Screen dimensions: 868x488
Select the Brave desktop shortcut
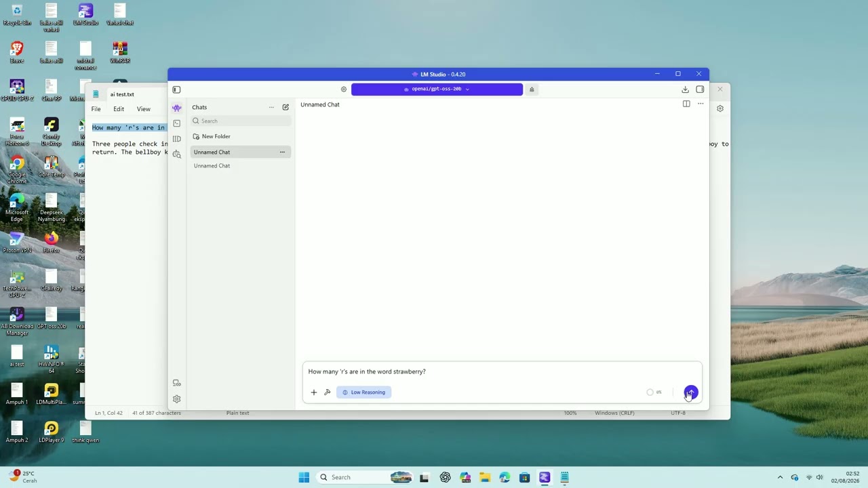17,52
